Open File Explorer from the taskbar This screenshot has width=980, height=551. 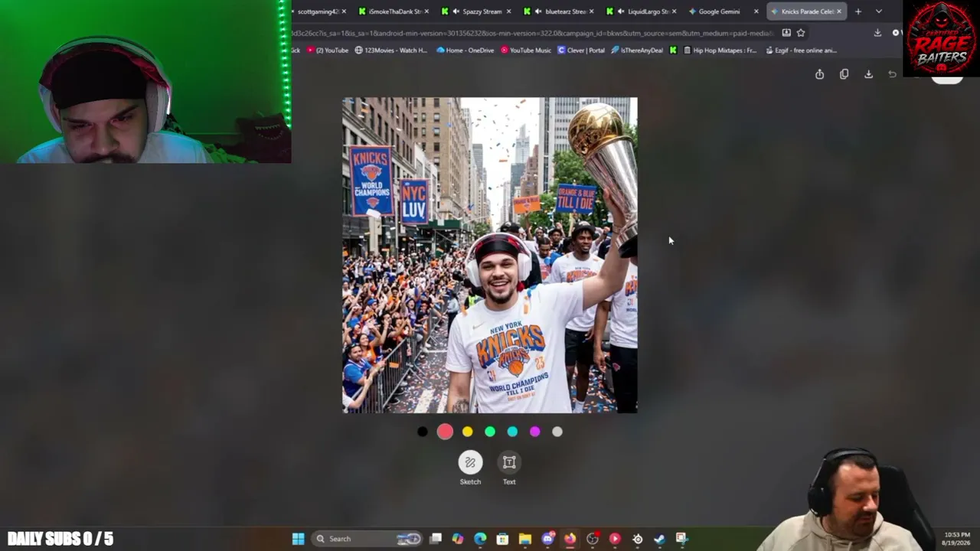coord(525,539)
